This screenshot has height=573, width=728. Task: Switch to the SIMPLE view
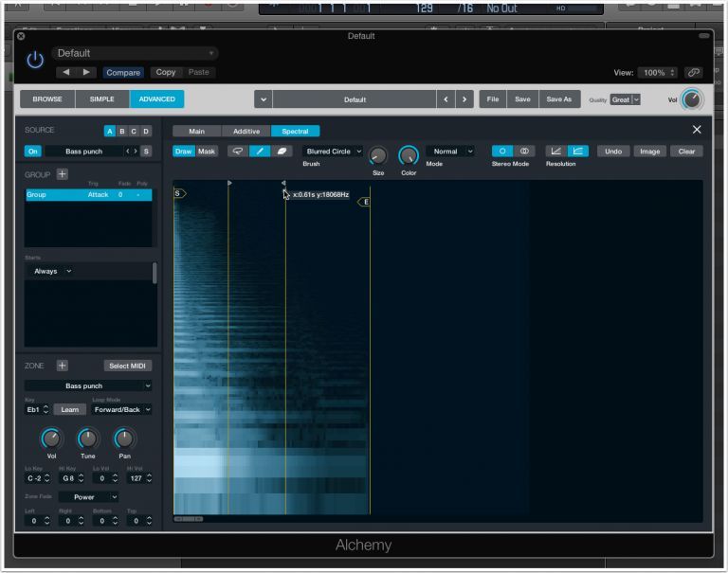(x=102, y=98)
